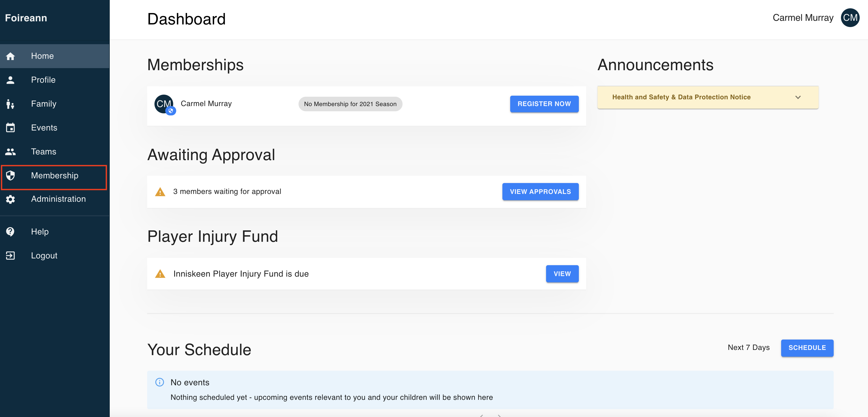Click 'Inniskeen Player Injury Fund is due' text

click(x=241, y=274)
